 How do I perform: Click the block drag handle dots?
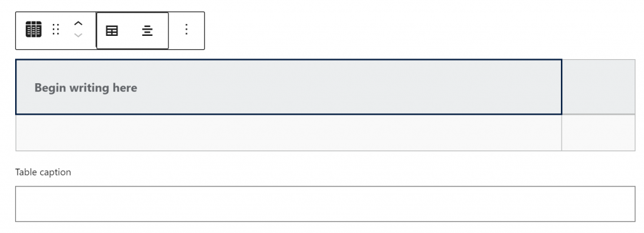[x=56, y=30]
